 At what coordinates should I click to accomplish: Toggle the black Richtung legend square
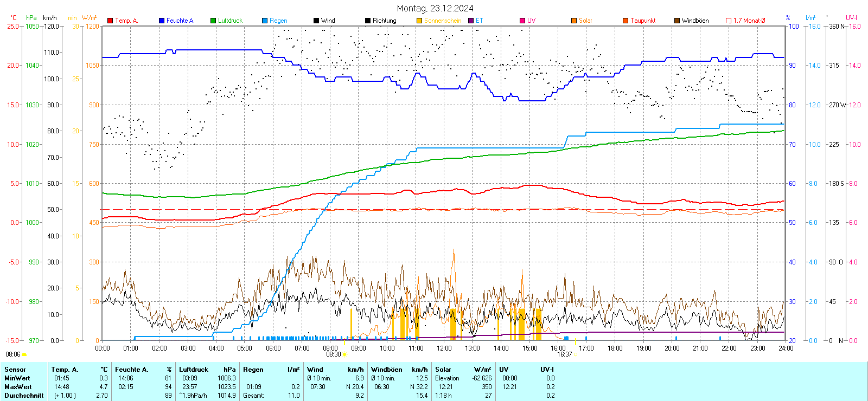[x=368, y=21]
